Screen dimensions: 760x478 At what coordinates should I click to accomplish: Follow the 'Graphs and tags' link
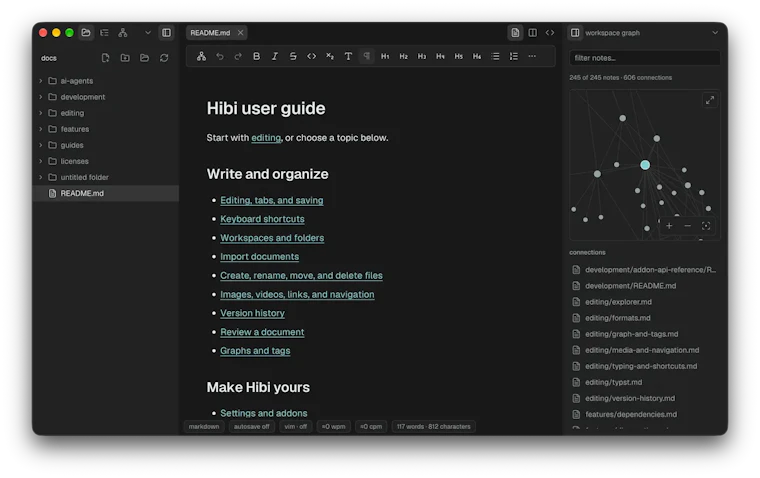coord(255,351)
